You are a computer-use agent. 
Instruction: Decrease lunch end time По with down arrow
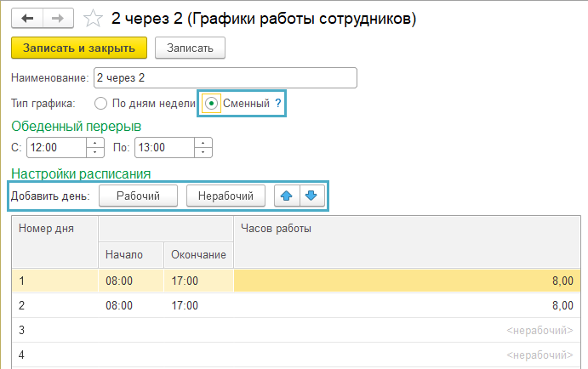(203, 152)
